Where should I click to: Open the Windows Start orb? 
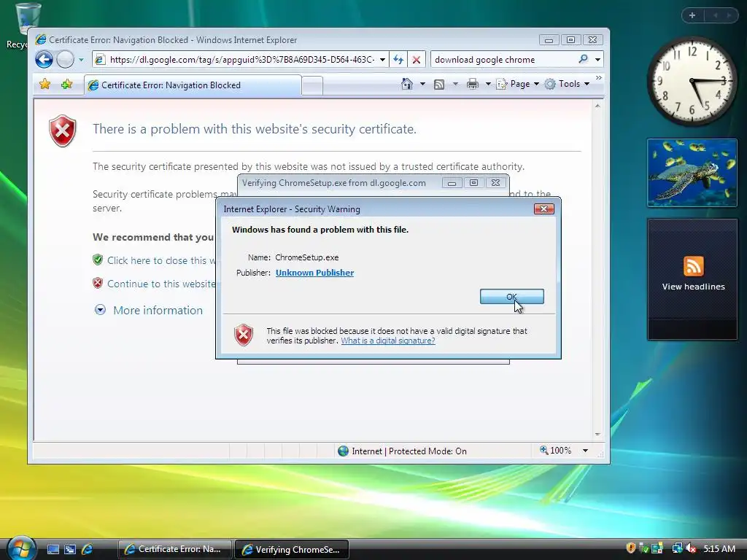coord(21,548)
